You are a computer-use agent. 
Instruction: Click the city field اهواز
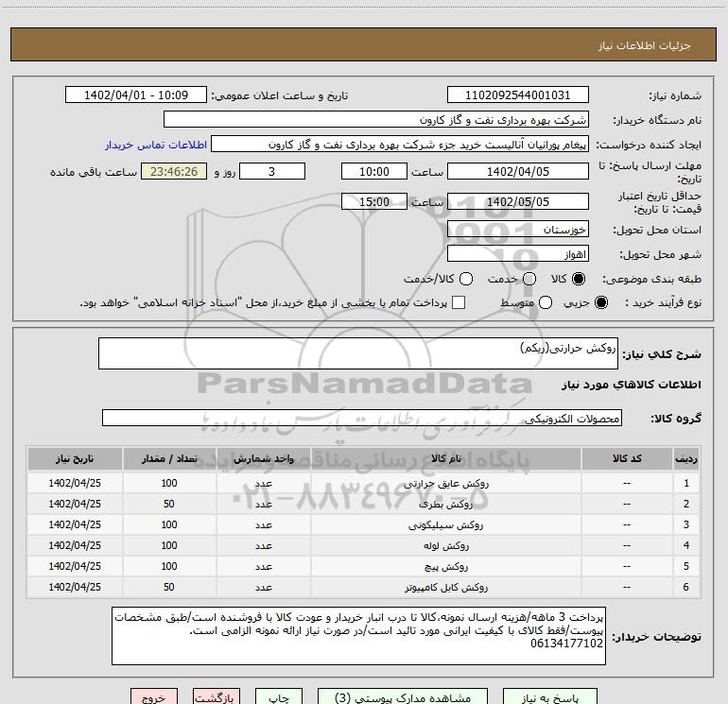pyautogui.click(x=518, y=254)
